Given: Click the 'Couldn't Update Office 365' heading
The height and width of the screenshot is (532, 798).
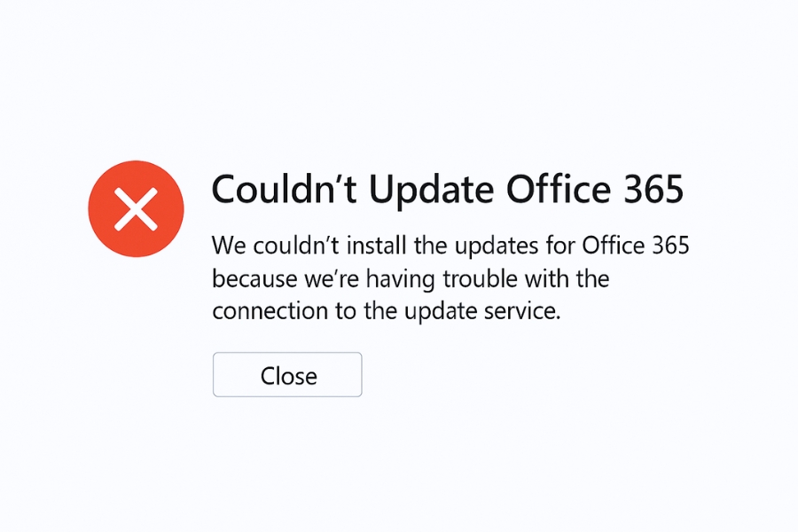Looking at the screenshot, I should [448, 189].
